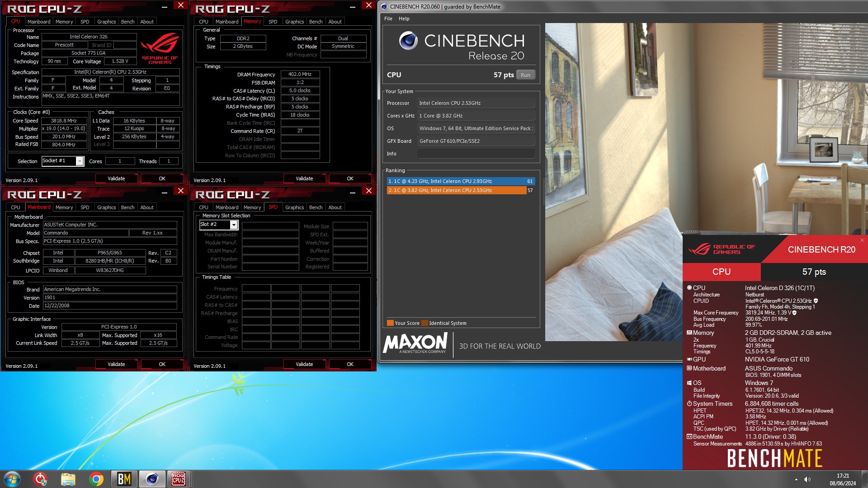Run the Cinebench CPU test
Screen dimensions: 868x488
(525, 75)
